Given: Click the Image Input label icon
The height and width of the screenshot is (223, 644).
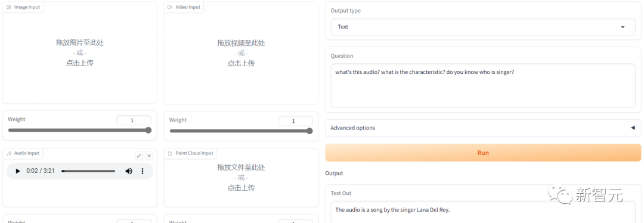Looking at the screenshot, I should (8, 7).
